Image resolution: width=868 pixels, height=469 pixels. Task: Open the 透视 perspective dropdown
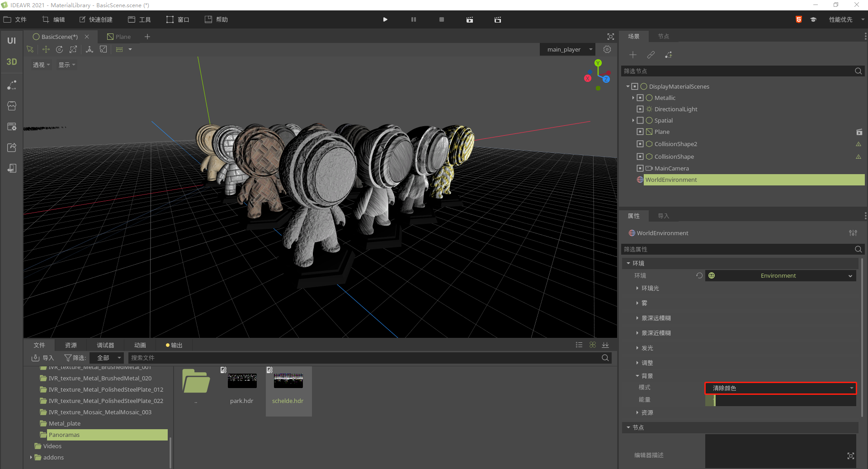[41, 65]
